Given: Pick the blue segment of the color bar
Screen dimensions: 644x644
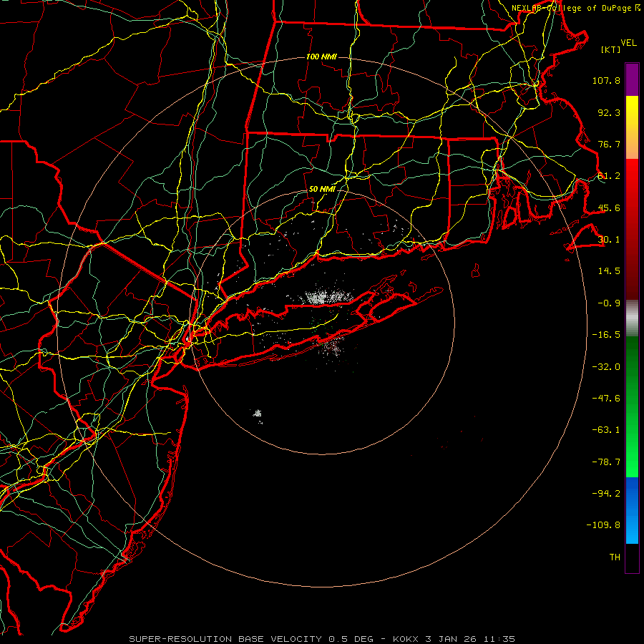Looking at the screenshot, I should 632,510.
